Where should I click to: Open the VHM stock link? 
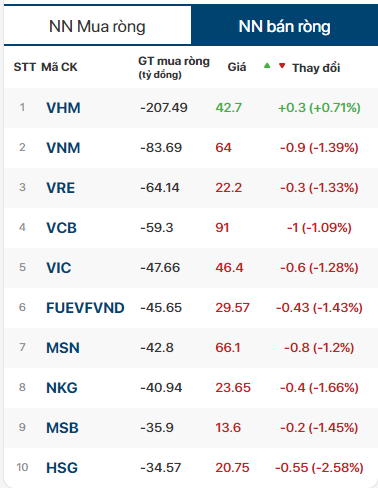tap(63, 108)
